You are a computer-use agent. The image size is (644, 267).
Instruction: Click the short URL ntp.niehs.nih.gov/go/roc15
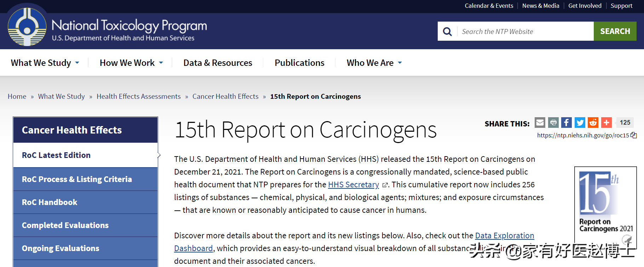(583, 135)
